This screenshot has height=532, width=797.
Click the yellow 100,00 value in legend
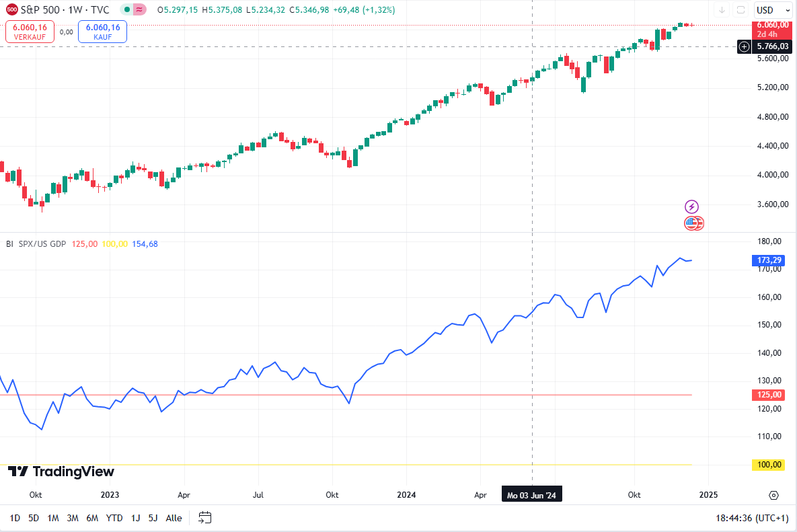point(115,244)
